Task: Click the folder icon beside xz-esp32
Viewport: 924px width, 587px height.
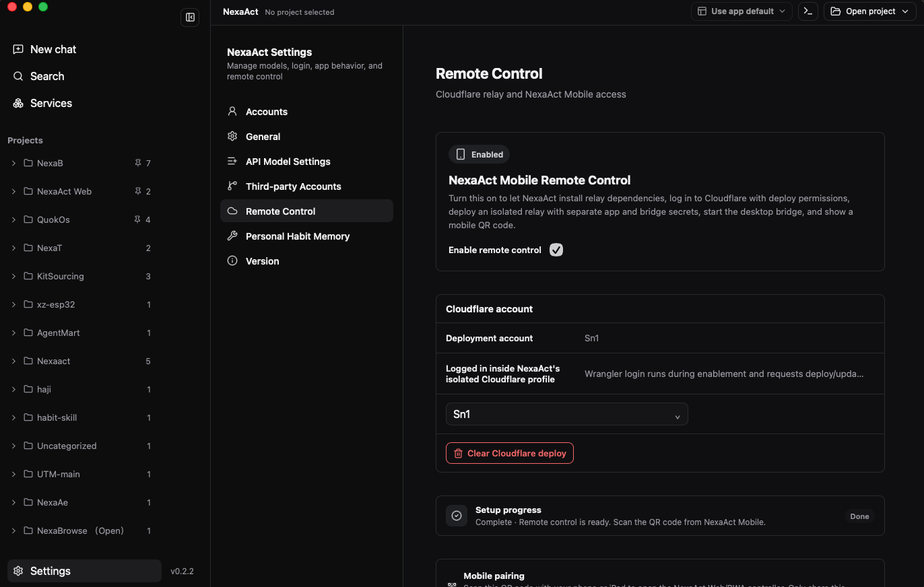Action: tap(28, 304)
